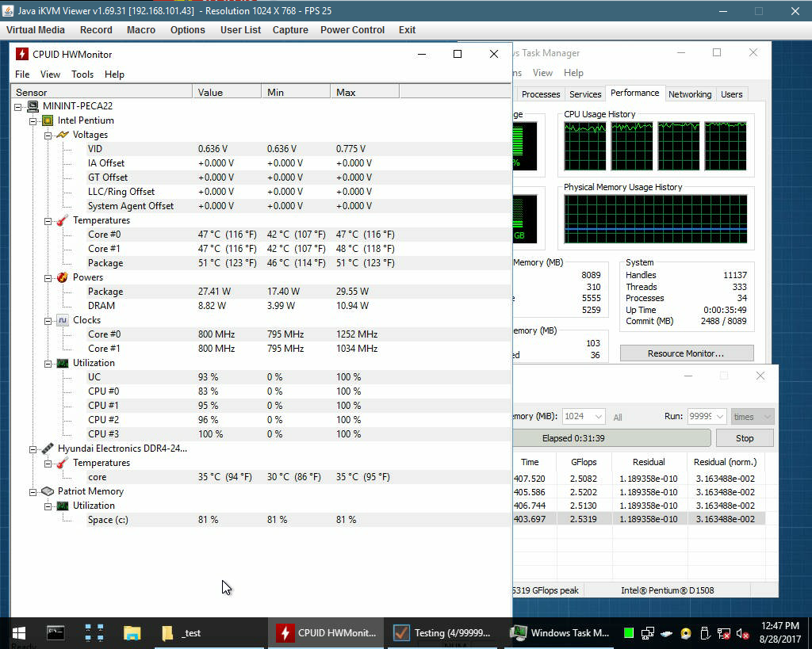The width and height of the screenshot is (812, 649).
Task: Click the thermometer icon beside Intel Pentium Temperatures
Action: tap(62, 220)
